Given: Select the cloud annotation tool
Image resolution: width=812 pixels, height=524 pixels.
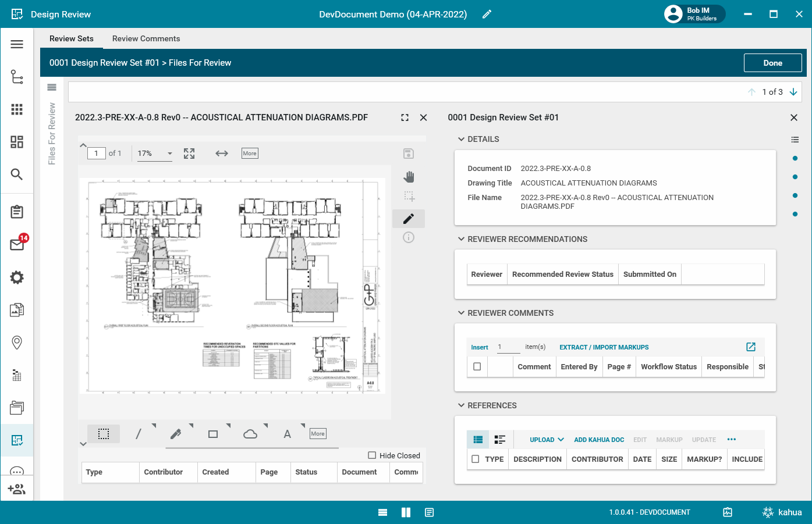Looking at the screenshot, I should [250, 434].
